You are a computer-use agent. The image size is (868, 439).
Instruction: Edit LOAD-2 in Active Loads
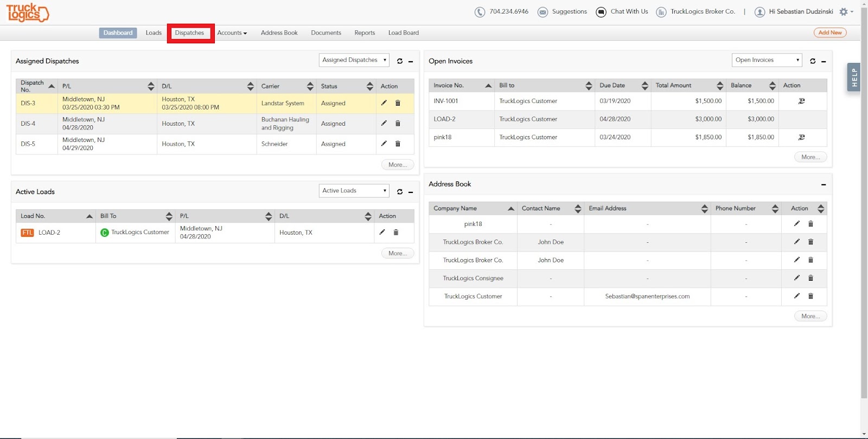click(x=382, y=232)
